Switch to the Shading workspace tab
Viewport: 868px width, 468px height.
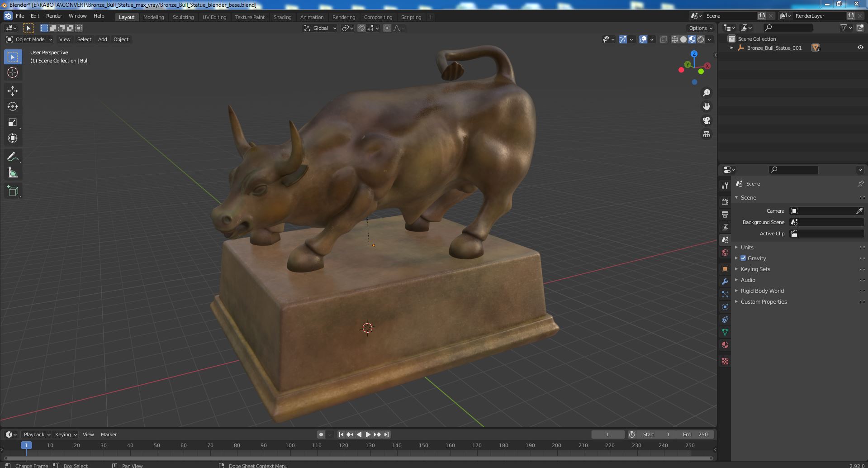282,17
